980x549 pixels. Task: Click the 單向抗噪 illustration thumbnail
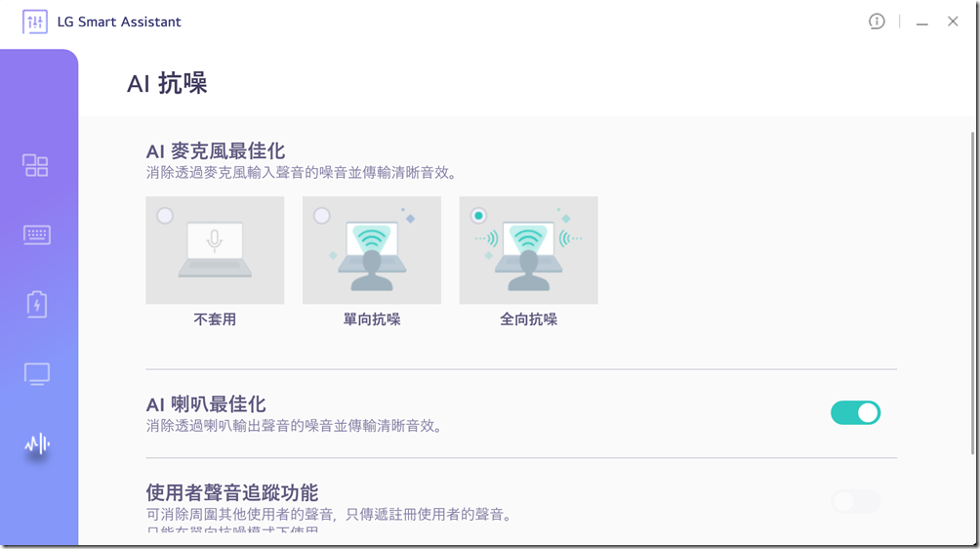tap(372, 250)
